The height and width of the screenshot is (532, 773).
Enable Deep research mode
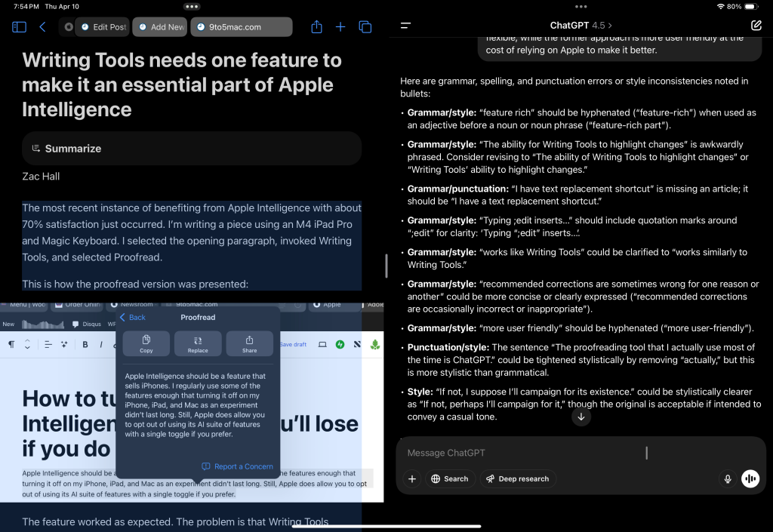click(517, 478)
